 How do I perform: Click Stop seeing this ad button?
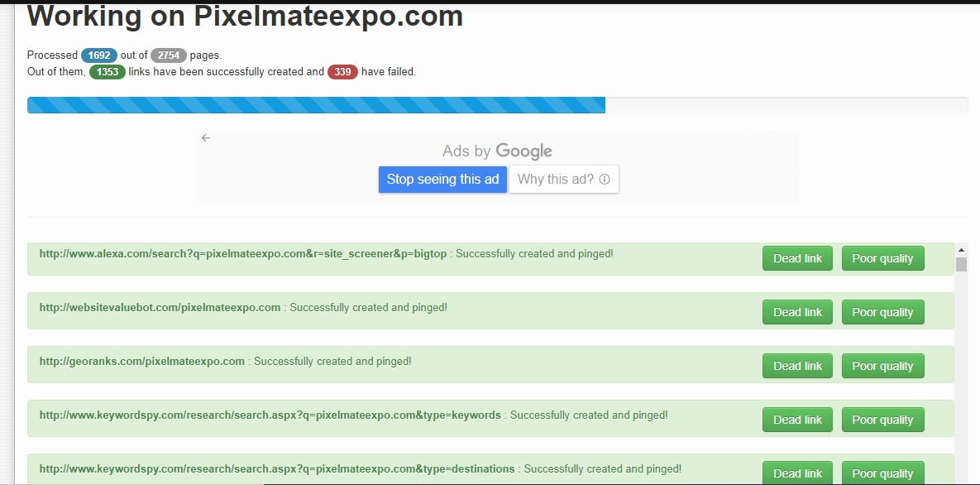(442, 180)
